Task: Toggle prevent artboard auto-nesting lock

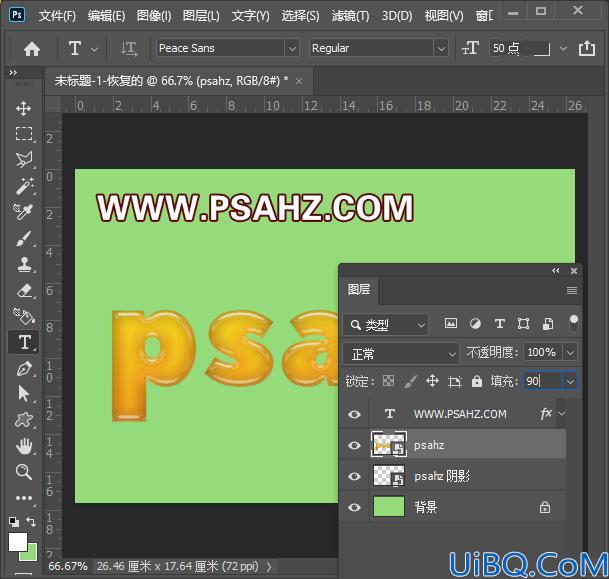Action: (x=454, y=381)
